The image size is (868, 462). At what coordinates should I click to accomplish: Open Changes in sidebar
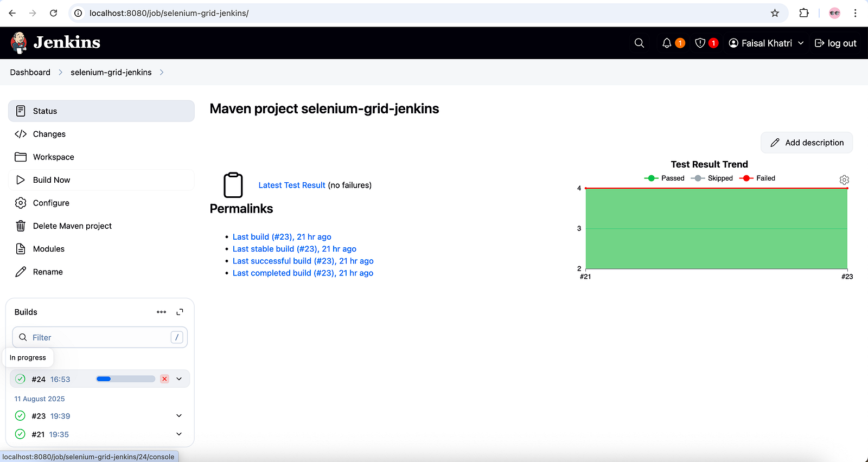click(x=101, y=134)
